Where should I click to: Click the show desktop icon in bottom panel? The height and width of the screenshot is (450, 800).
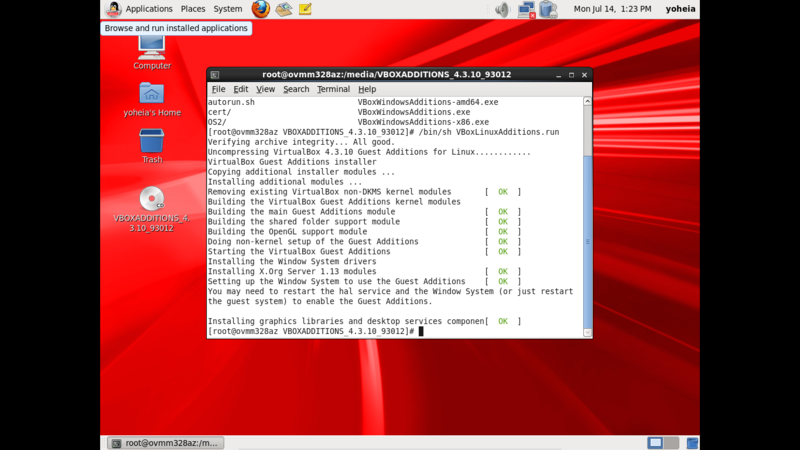[x=692, y=443]
